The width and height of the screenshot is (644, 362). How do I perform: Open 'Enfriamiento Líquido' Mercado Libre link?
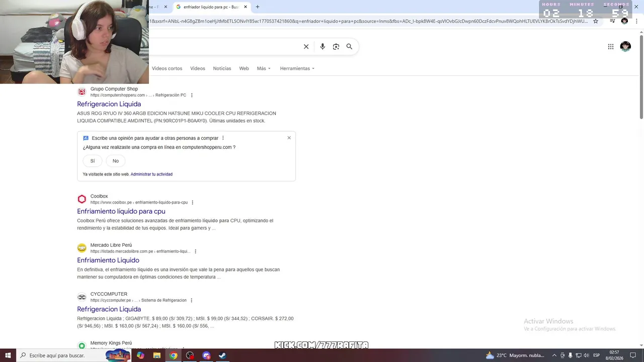(108, 260)
